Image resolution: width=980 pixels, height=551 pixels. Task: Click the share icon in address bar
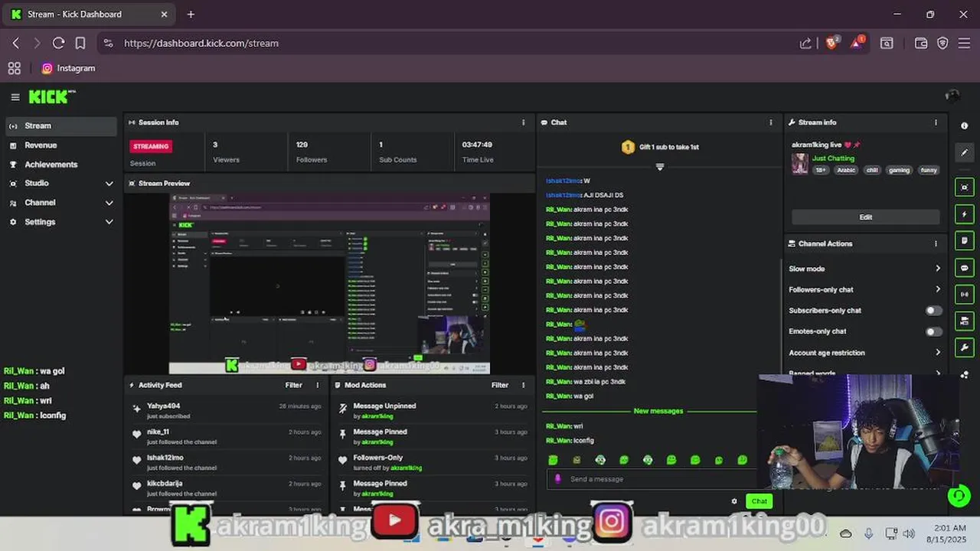click(x=805, y=43)
